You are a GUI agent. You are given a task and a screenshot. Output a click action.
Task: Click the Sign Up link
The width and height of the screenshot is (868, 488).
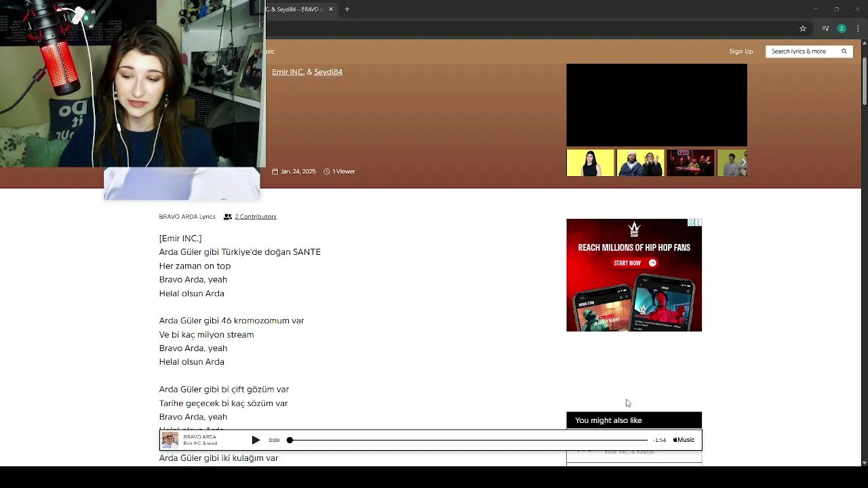pos(741,52)
